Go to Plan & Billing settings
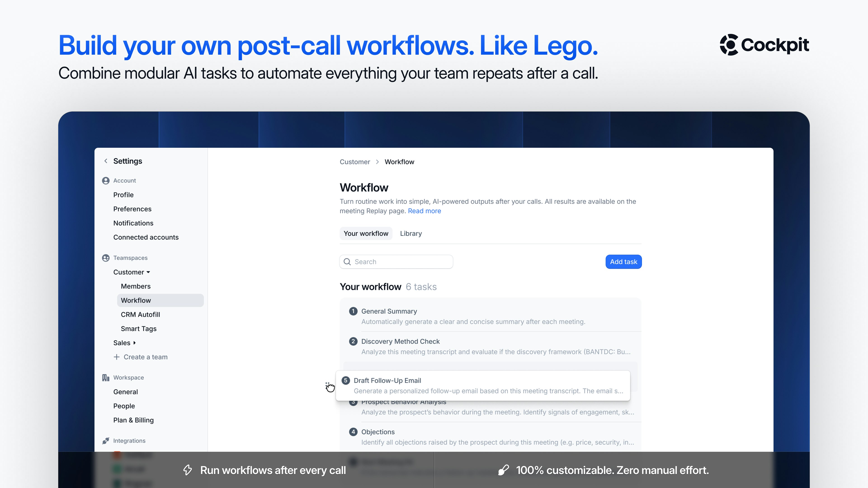Image resolution: width=868 pixels, height=488 pixels. [133, 420]
